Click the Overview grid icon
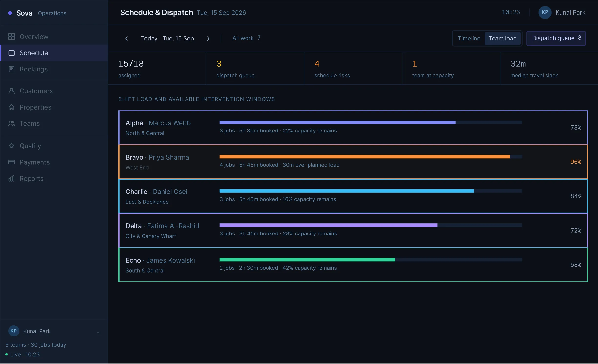598x364 pixels. pos(11,37)
